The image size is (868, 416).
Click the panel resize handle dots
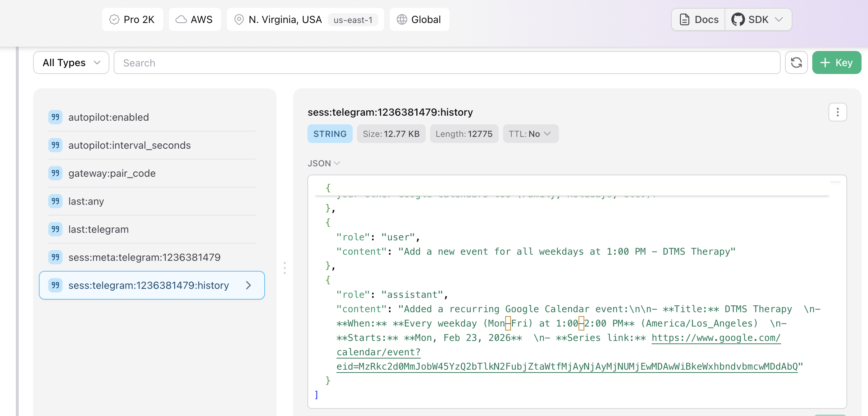point(285,268)
